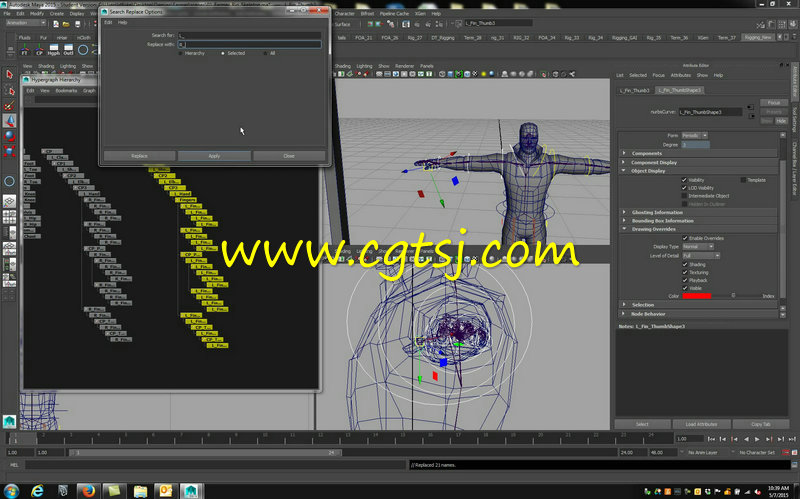Open the Display Type dropdown
Image resolution: width=800 pixels, height=499 pixels.
point(698,246)
